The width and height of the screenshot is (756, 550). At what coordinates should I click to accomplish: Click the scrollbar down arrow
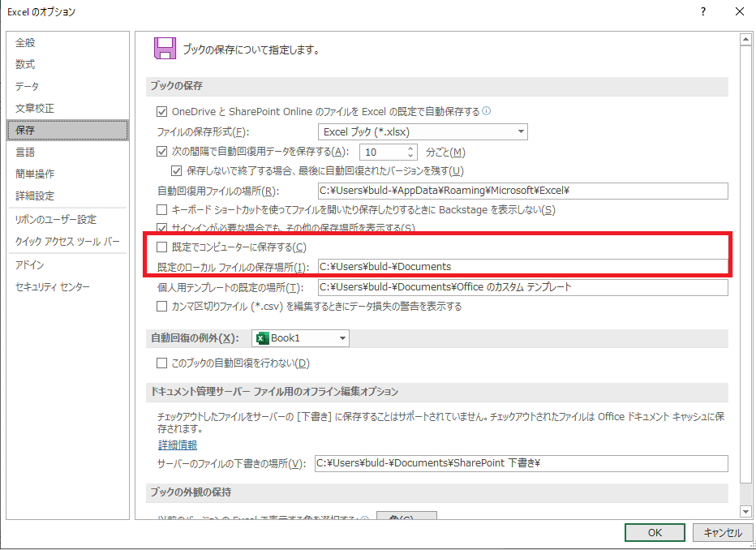[x=746, y=511]
